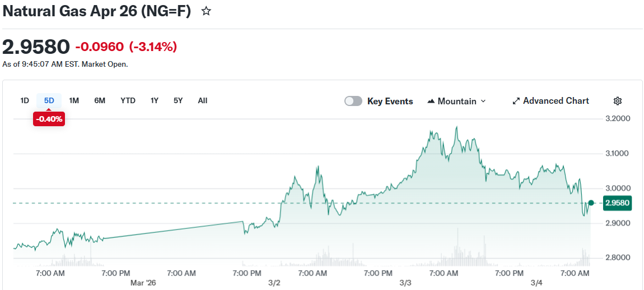Click the Mar '26 date axis label

(143, 283)
